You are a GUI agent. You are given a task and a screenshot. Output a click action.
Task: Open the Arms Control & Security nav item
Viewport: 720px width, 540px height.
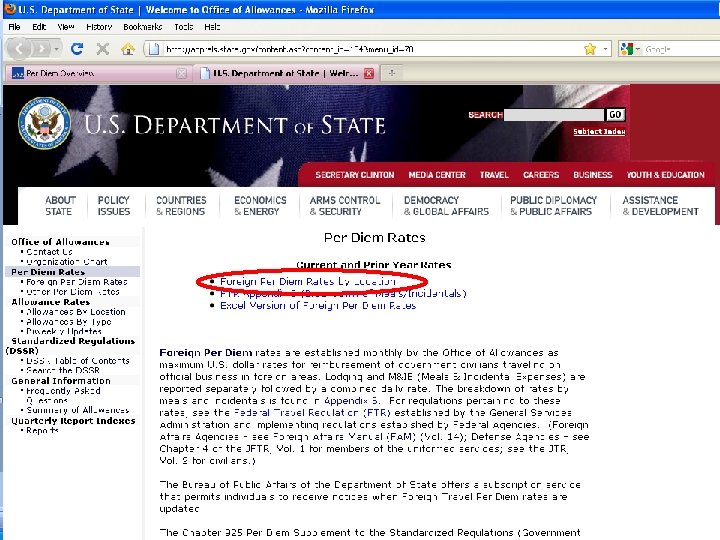tap(345, 206)
